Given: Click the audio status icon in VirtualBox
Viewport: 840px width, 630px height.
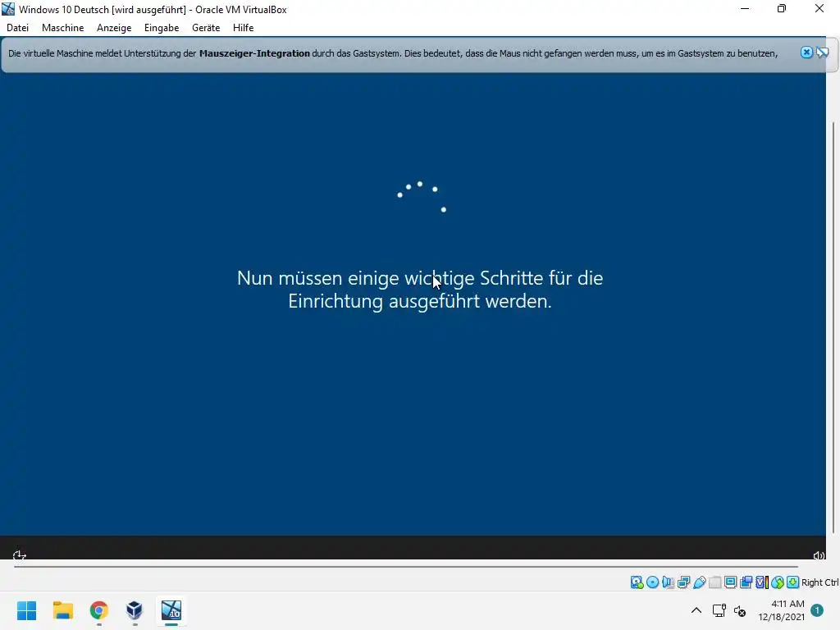Looking at the screenshot, I should coord(668,582).
